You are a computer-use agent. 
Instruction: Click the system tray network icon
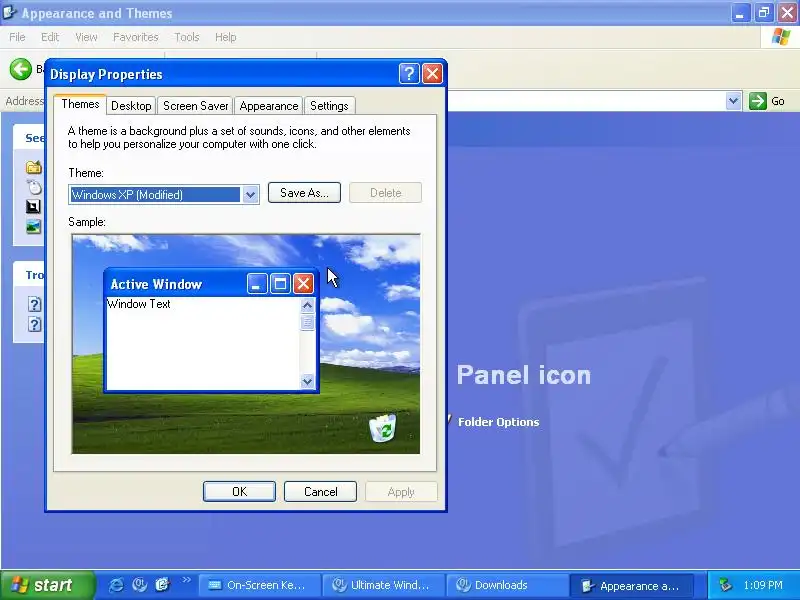pyautogui.click(x=725, y=585)
